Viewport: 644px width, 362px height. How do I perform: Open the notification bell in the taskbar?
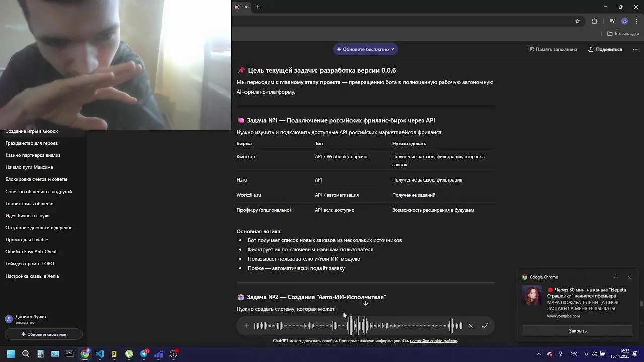click(x=635, y=354)
